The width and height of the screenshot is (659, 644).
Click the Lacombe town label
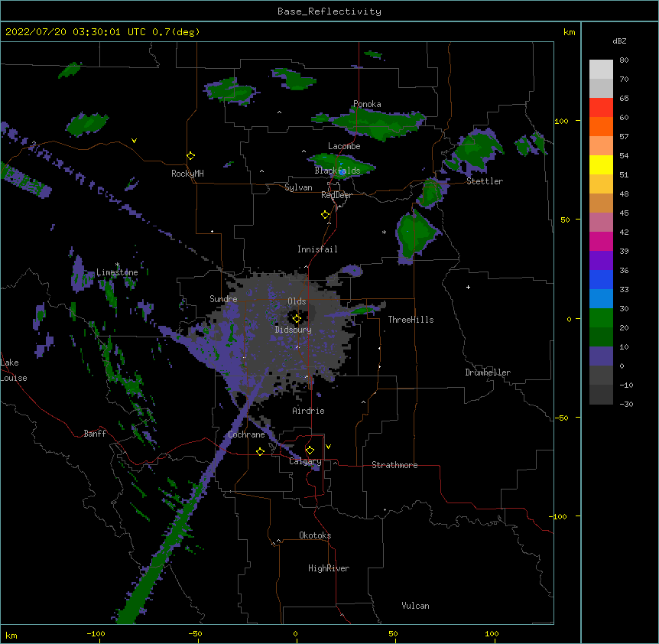(x=344, y=146)
